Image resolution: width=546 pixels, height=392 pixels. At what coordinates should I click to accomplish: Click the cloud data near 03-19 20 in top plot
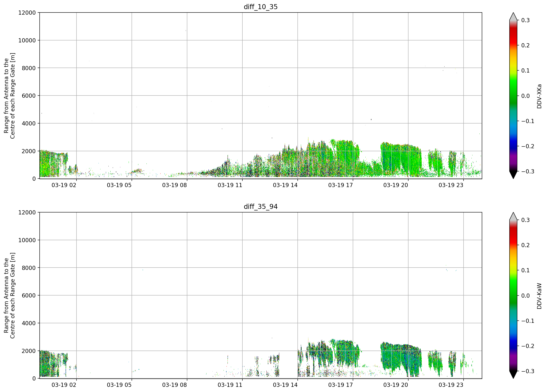tap(401, 159)
